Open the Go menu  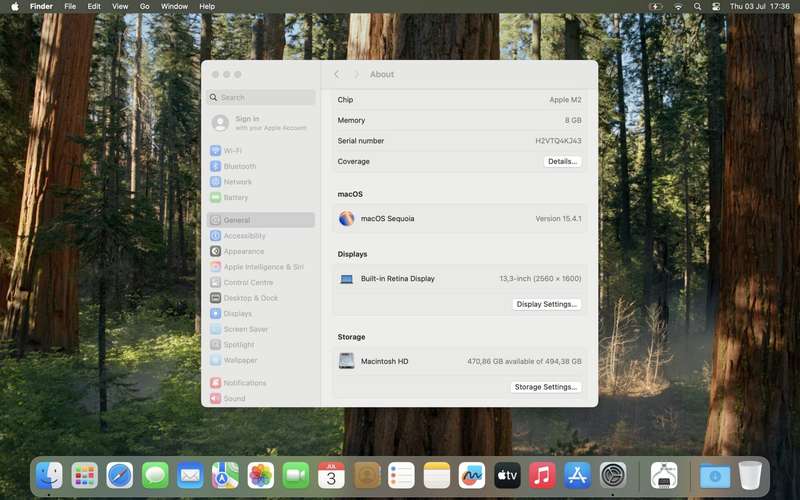coord(144,7)
